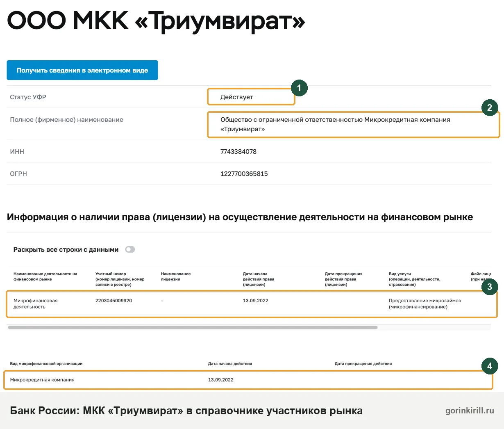Image resolution: width=504 pixels, height=429 pixels.
Task: Select the OGRN value 1227700365815
Action: [244, 173]
